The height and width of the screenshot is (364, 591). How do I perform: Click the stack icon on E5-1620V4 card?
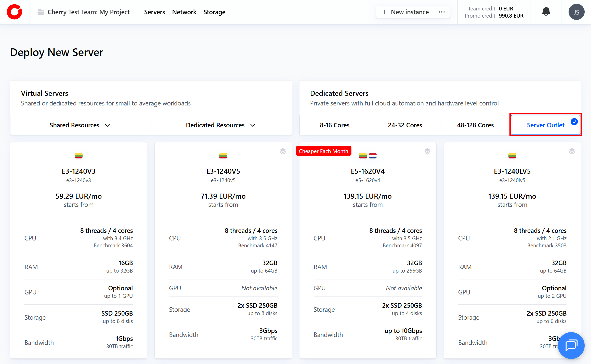pyautogui.click(x=427, y=151)
